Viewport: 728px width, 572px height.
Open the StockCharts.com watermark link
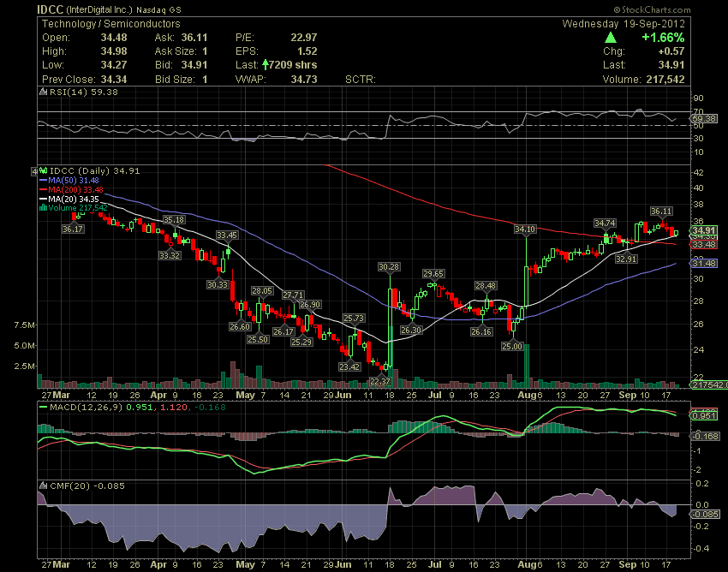point(652,9)
